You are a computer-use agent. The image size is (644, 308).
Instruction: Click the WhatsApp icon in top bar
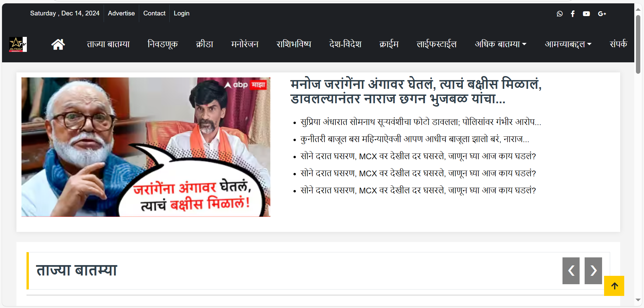559,14
